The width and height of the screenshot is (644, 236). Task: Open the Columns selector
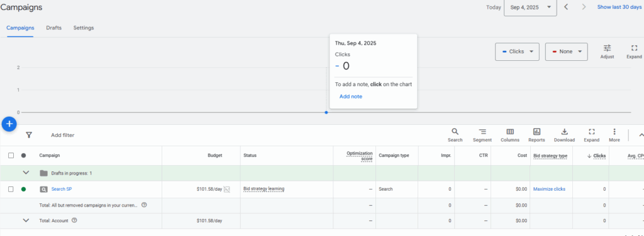[x=509, y=135]
